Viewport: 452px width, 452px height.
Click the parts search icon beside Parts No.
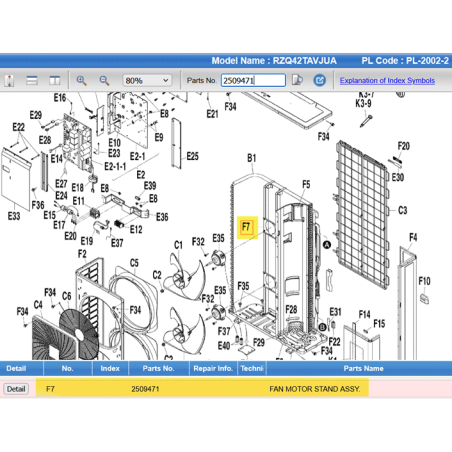(297, 80)
